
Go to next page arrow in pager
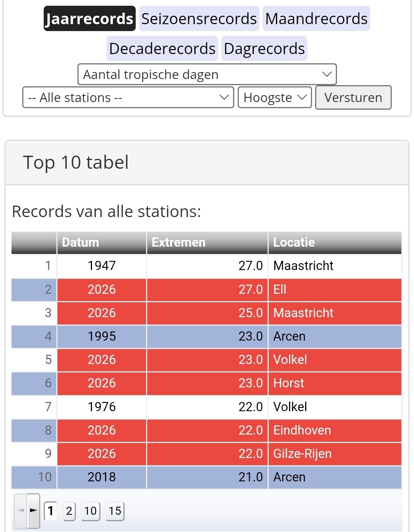tap(33, 511)
